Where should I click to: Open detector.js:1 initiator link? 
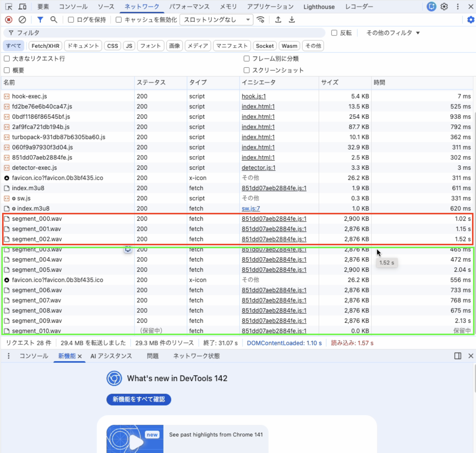(x=258, y=168)
